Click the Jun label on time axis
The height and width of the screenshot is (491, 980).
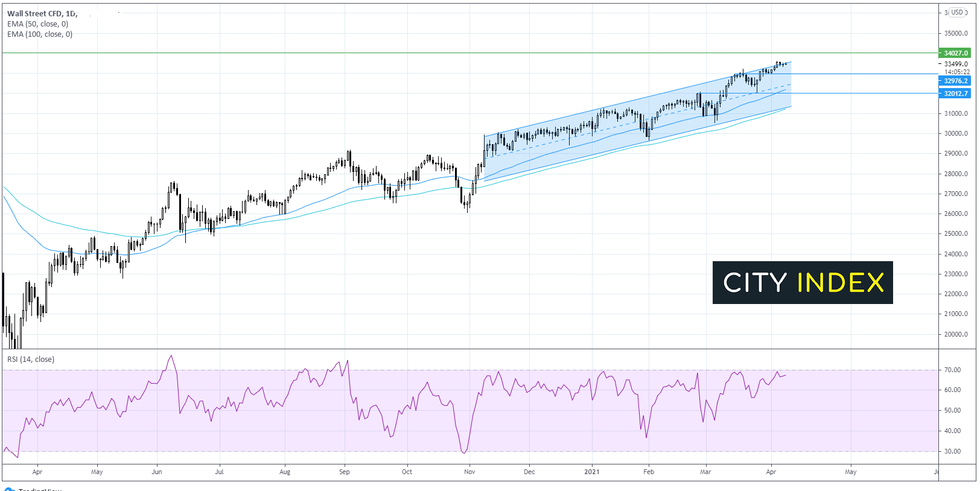point(157,472)
